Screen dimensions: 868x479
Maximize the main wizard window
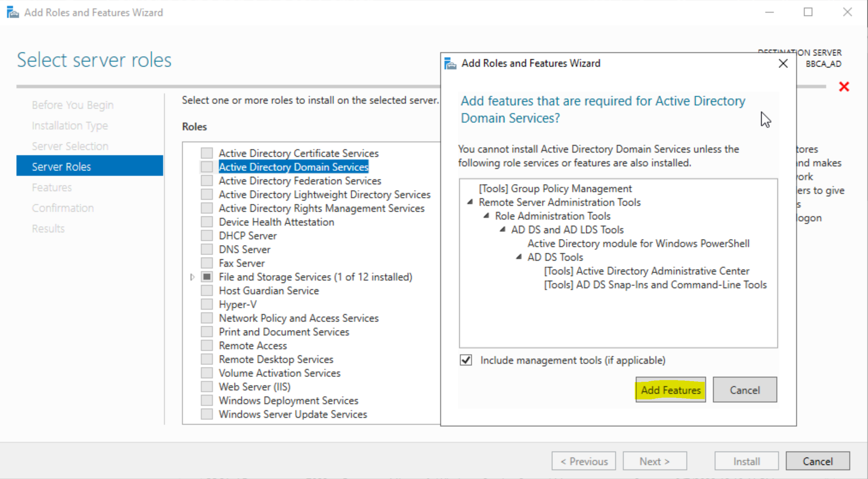[x=808, y=12]
